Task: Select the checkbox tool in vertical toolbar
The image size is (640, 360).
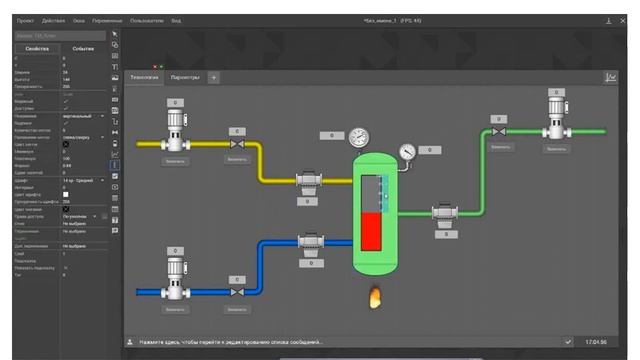Action: tap(115, 176)
